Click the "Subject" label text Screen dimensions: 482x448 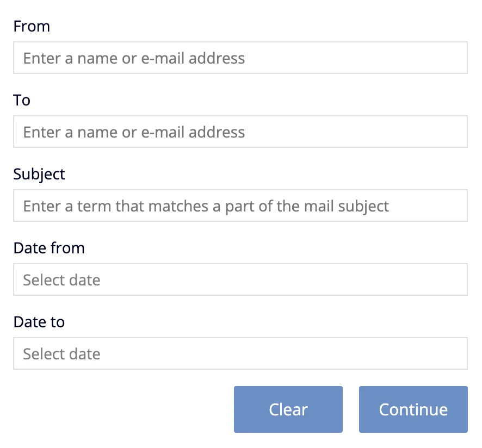tap(39, 174)
